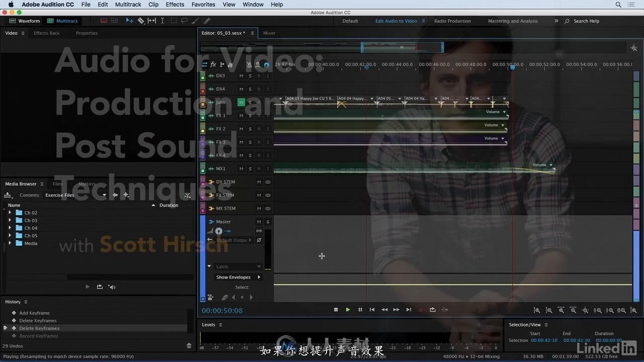Screen dimensions: 644x362
Task: Zoom in amplitude icon
Action: pos(537,311)
